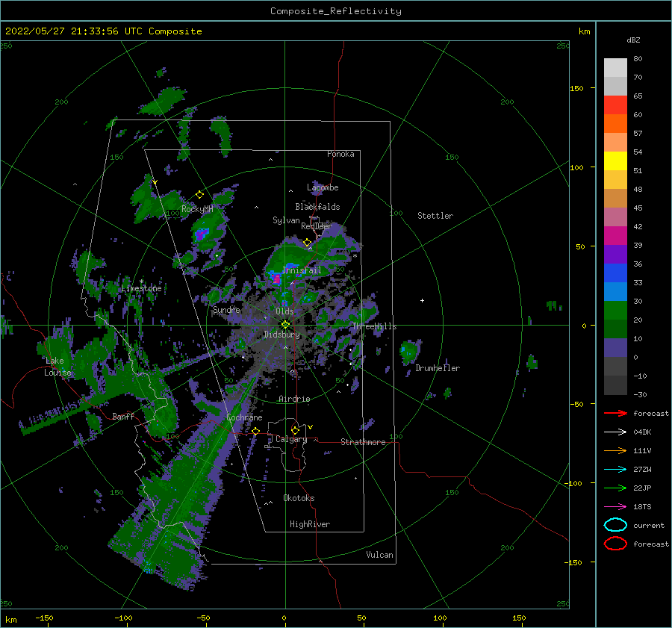The image size is (672, 628).
Task: Click the bright yellow 51-54 dBZ swatch
Action: click(x=615, y=161)
